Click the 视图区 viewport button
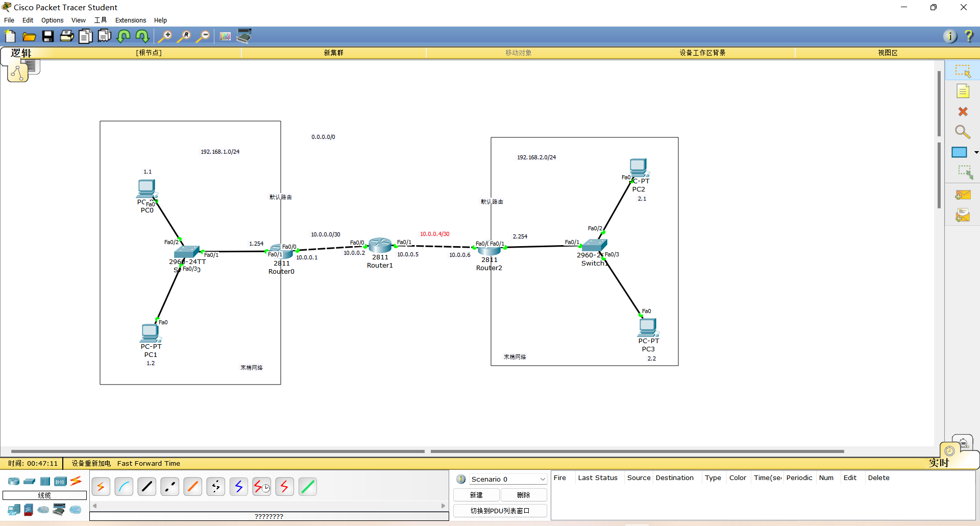Image resolution: width=980 pixels, height=526 pixels. click(888, 53)
